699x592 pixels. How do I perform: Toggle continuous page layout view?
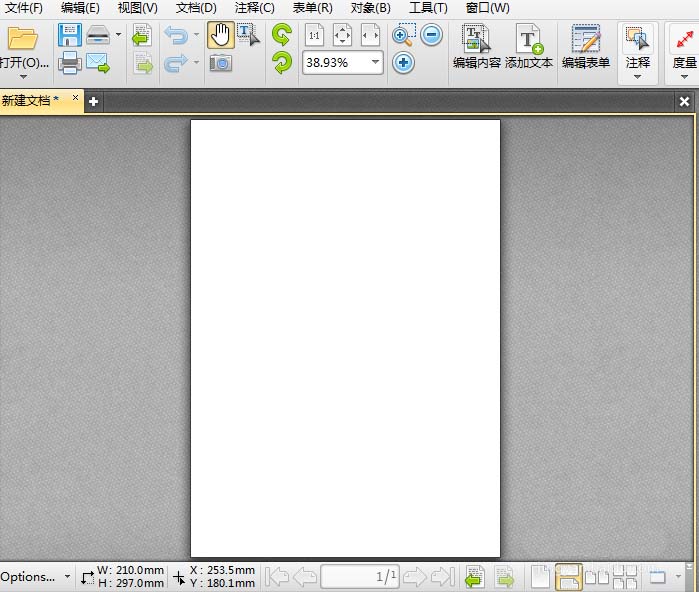click(569, 576)
